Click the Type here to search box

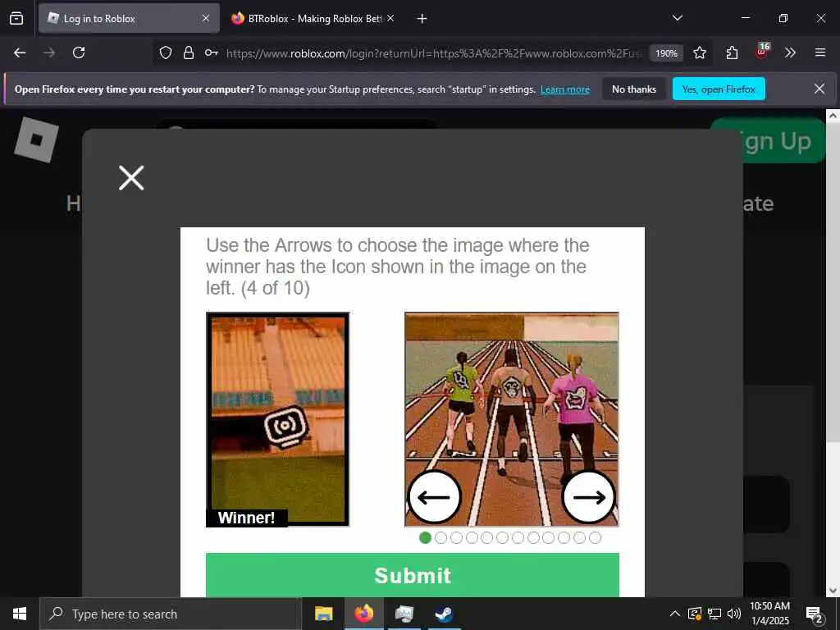click(x=171, y=614)
